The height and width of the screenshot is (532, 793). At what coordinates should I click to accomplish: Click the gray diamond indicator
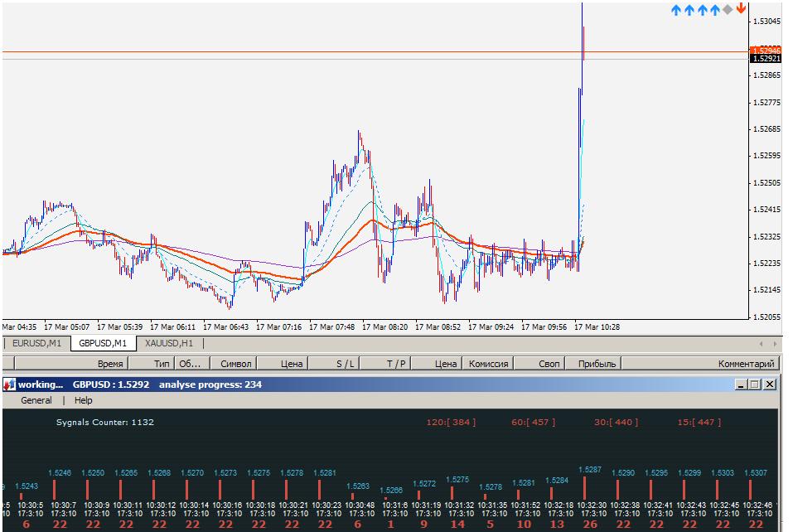tap(728, 9)
